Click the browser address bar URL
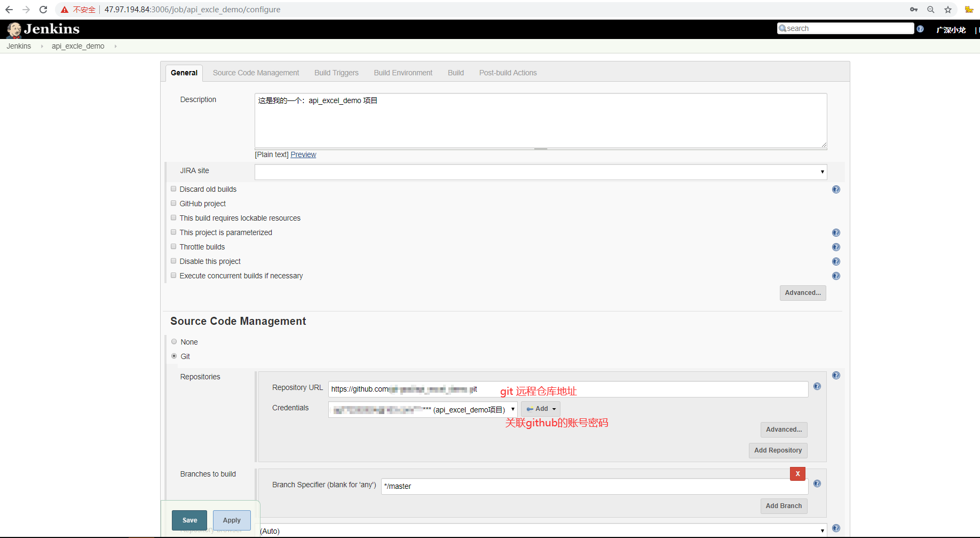 [192, 10]
